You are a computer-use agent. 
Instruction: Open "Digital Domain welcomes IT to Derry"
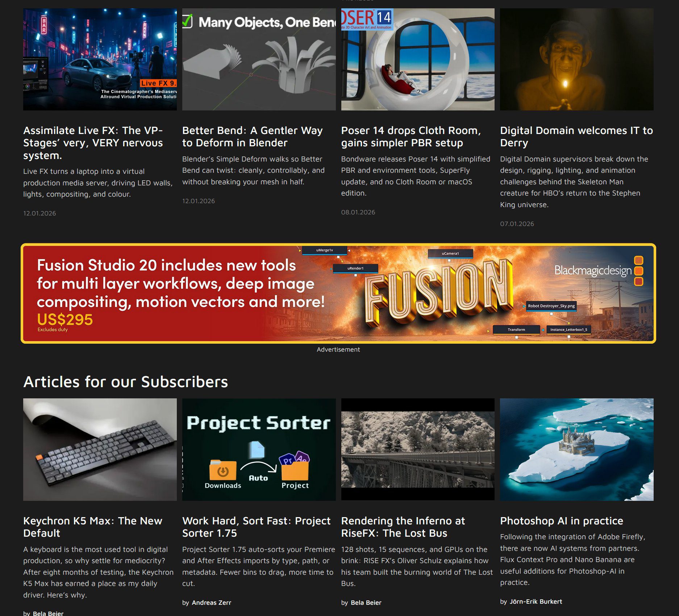576,137
